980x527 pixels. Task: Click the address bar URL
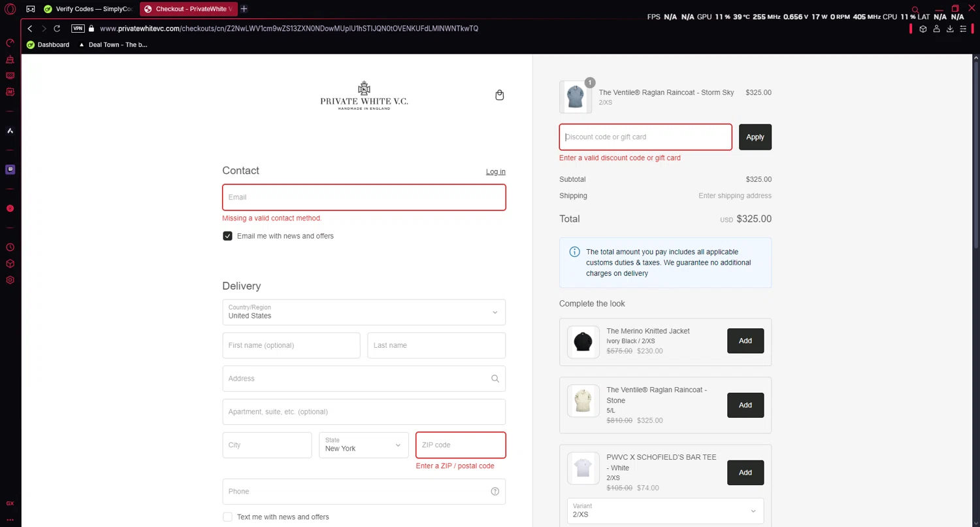289,29
